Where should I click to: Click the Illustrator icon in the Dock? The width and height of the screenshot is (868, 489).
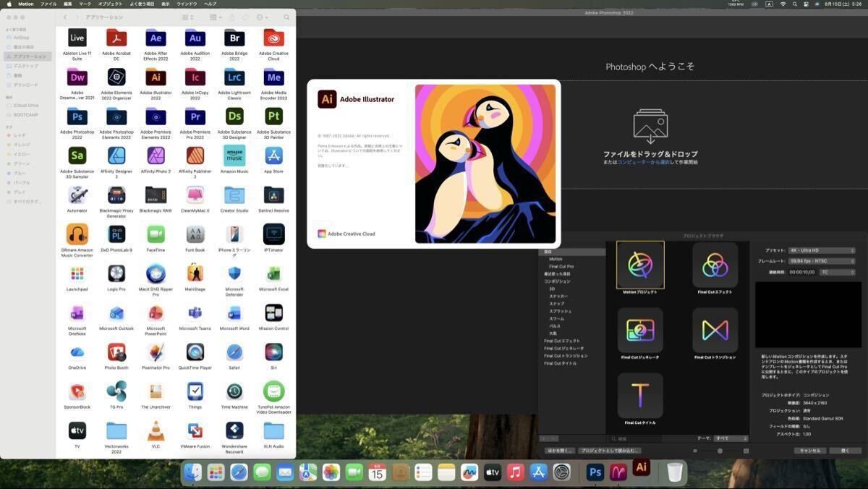(640, 468)
